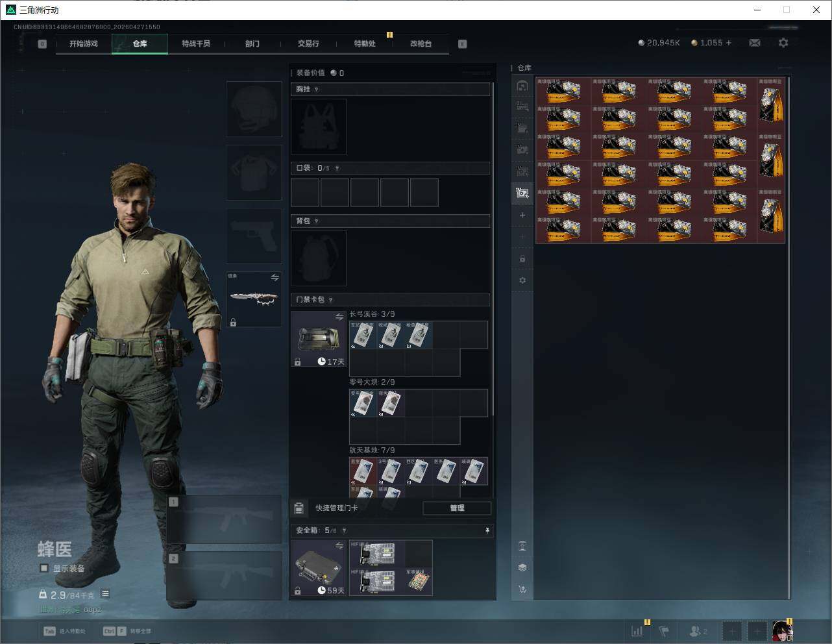Open the first warehouse sidebar tab icon
This screenshot has height=644, width=832.
522,86
